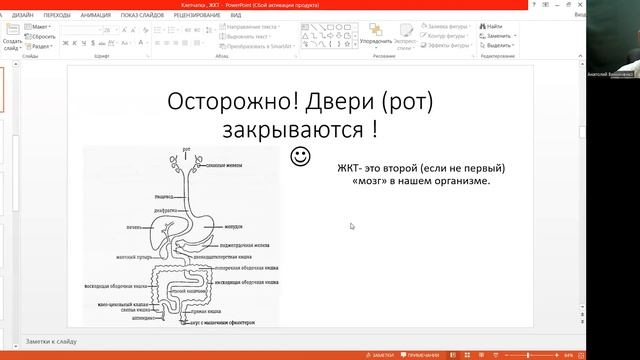Image resolution: width=640 pixels, height=360 pixels.
Task: Select the triangle shape in gallery
Action: (305, 36)
